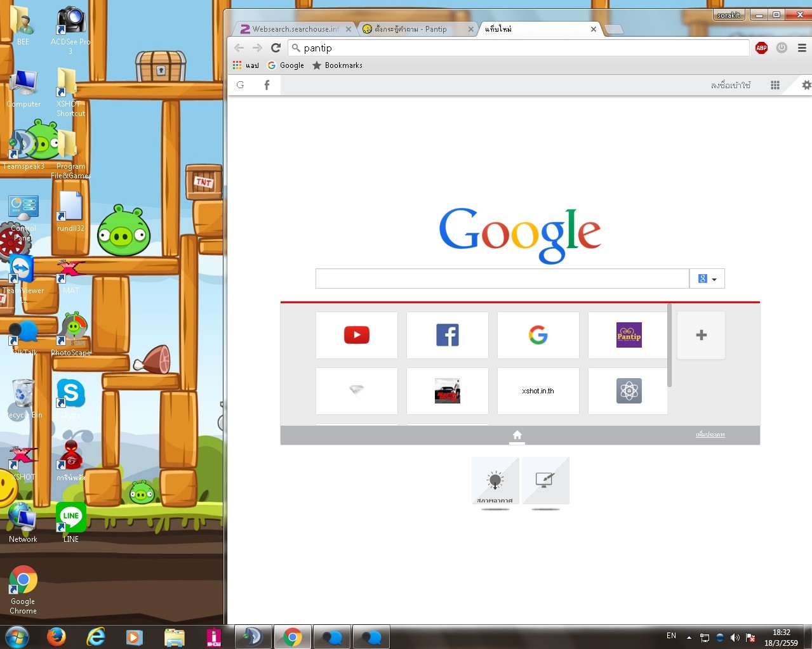
Task: Select the แท็บใหม่ tab
Action: click(537, 29)
